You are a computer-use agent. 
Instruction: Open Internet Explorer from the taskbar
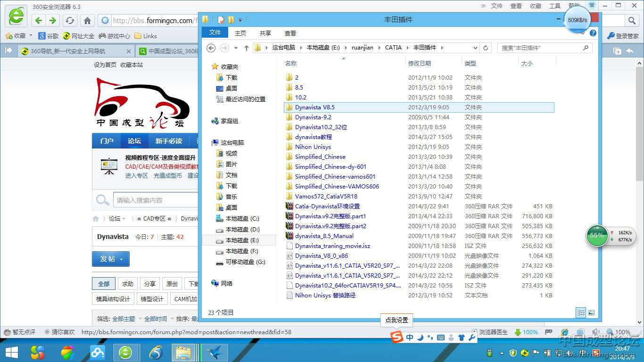coord(155,352)
